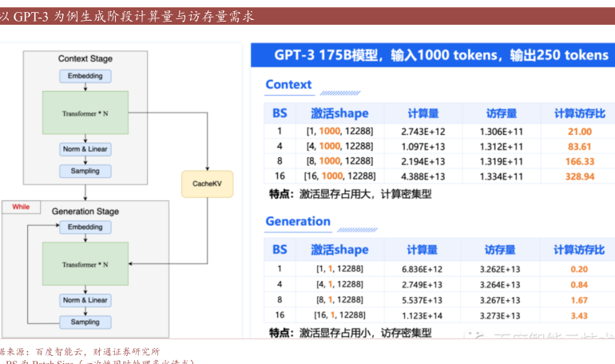Click the cell [1, 1000, 12288]
This screenshot has width=615, height=364.
pyautogui.click(x=339, y=131)
